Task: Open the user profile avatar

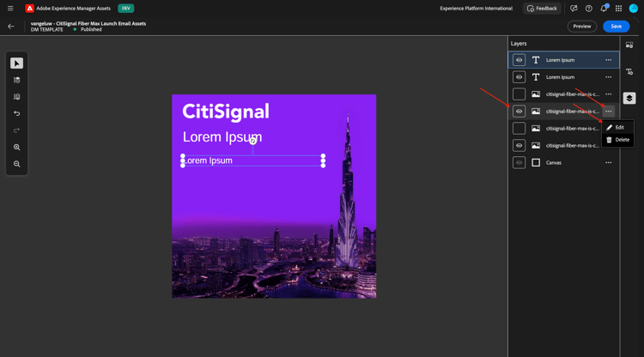Action: [634, 9]
